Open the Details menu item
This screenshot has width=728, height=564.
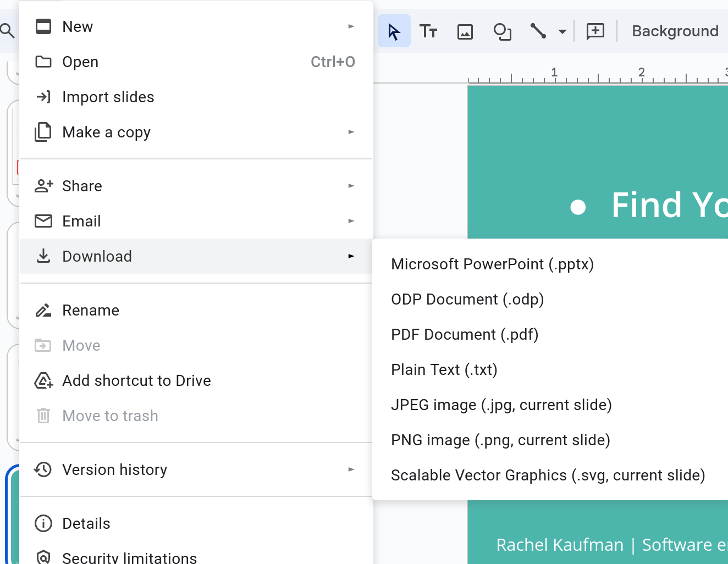click(86, 524)
